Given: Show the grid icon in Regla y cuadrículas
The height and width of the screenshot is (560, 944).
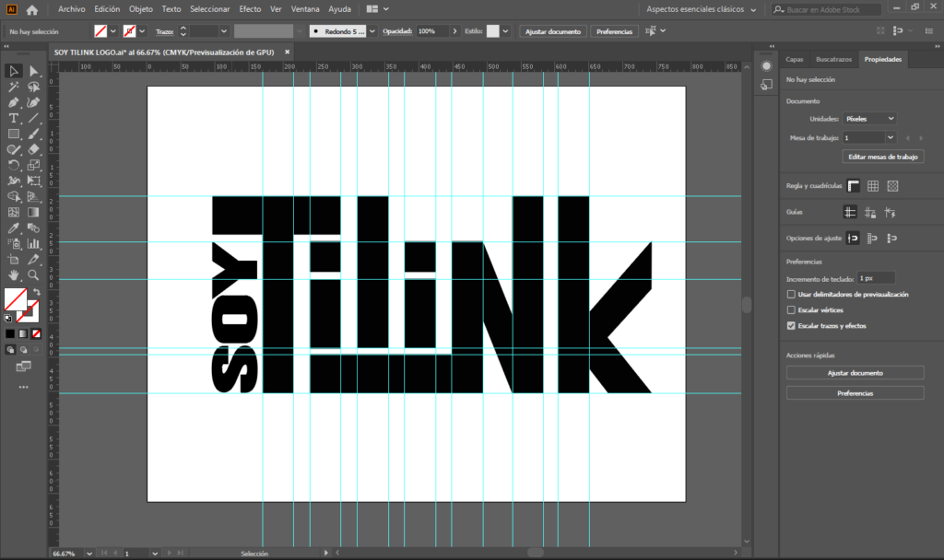Looking at the screenshot, I should tap(872, 186).
